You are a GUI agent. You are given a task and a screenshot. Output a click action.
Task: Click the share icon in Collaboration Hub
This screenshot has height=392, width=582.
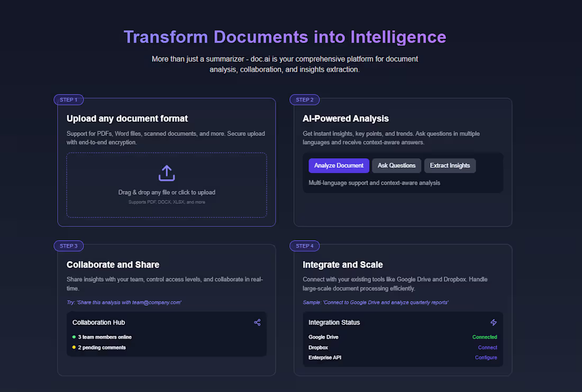click(258, 322)
